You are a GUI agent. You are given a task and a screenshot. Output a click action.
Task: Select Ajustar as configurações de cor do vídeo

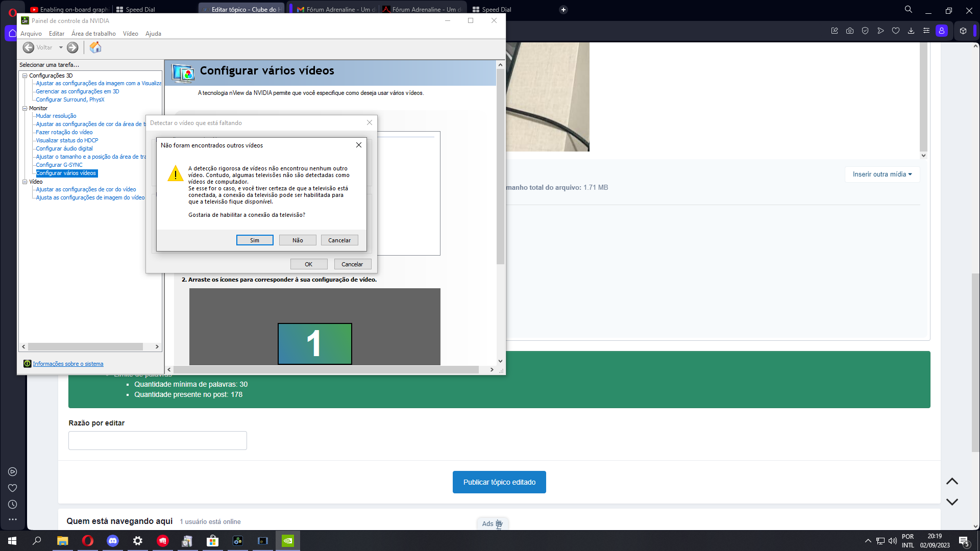86,189
